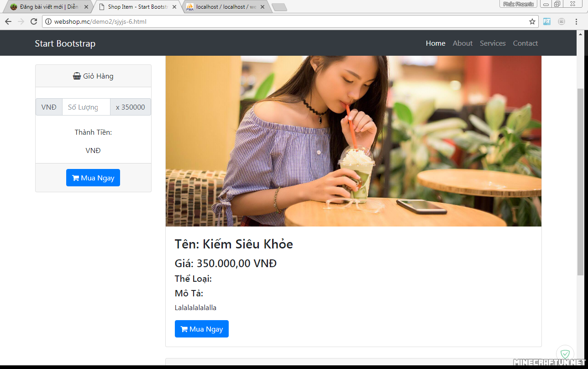Viewport: 588px width, 369px height.
Task: Switch to the 'Đăng bài viết mới' tab
Action: pyautogui.click(x=48, y=7)
